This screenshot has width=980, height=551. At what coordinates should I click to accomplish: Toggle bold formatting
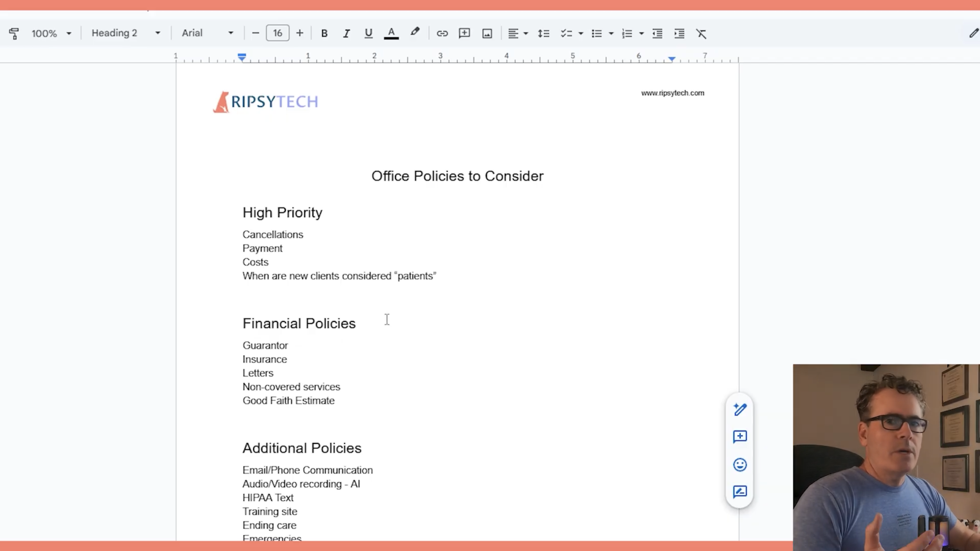(x=324, y=33)
